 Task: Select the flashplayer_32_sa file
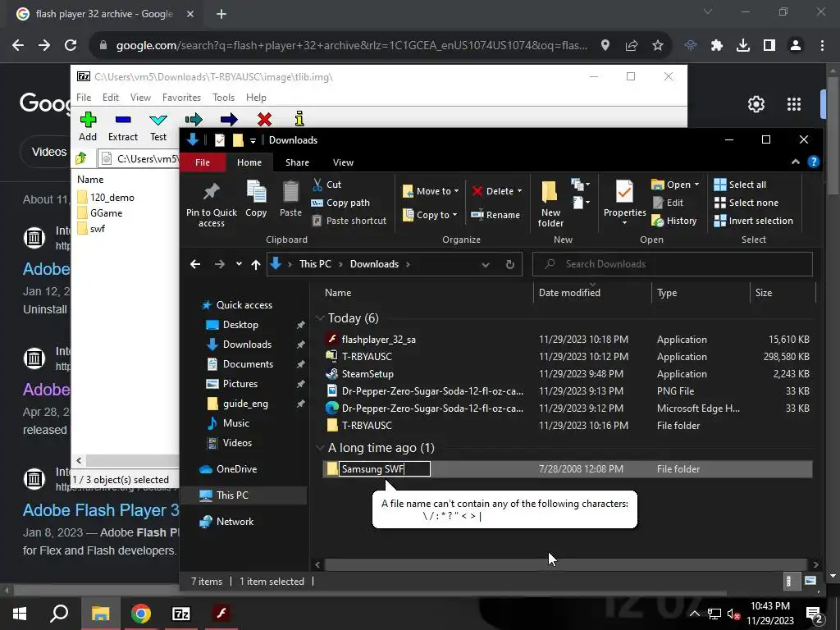click(568, 340)
